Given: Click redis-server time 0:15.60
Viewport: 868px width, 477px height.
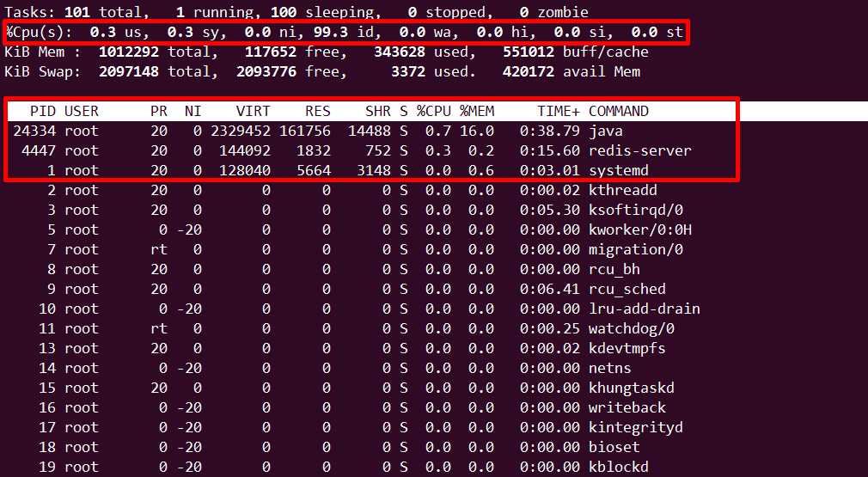Looking at the screenshot, I should tap(550, 150).
